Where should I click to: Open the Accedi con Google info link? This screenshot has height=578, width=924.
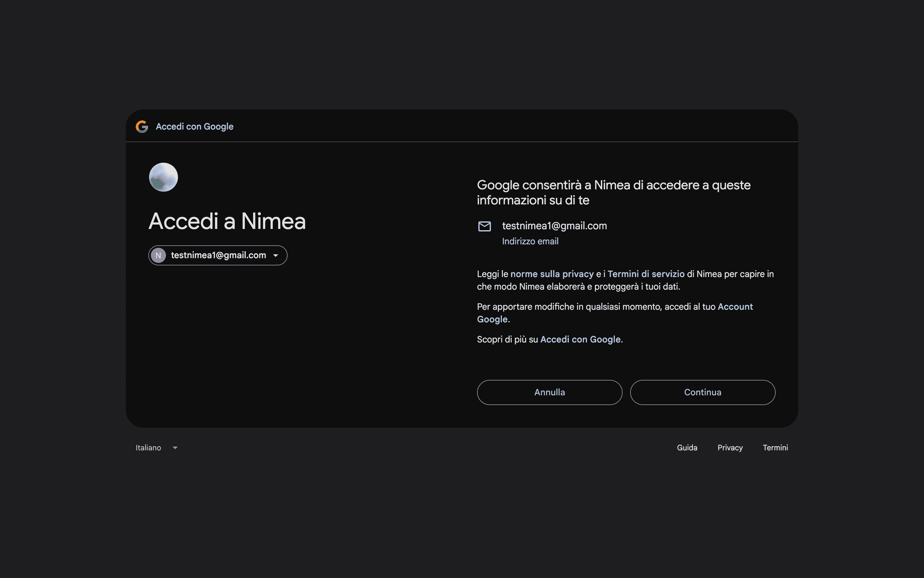580,339
